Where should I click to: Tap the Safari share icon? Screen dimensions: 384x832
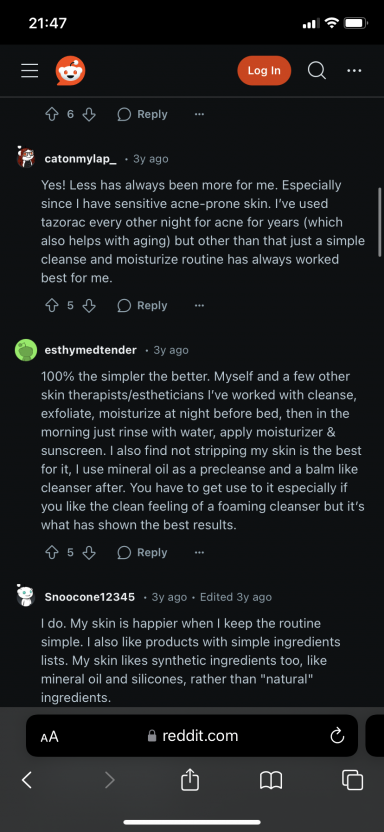189,779
